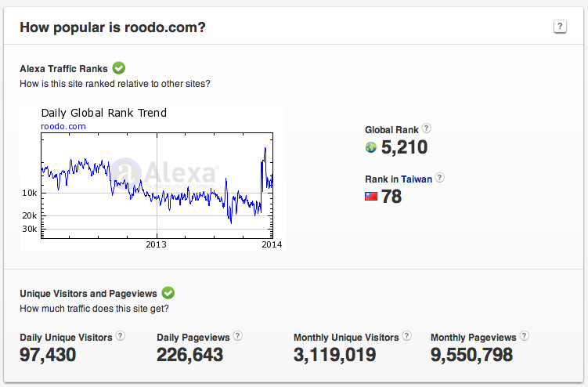Click the Daily Unique Visitors figure 97,430
Image resolution: width=588 pixels, height=387 pixels.
(48, 355)
